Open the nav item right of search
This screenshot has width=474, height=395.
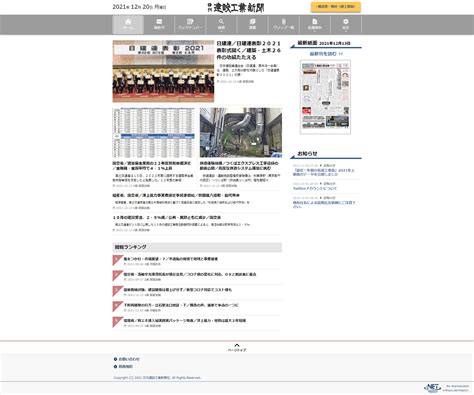click(x=252, y=24)
